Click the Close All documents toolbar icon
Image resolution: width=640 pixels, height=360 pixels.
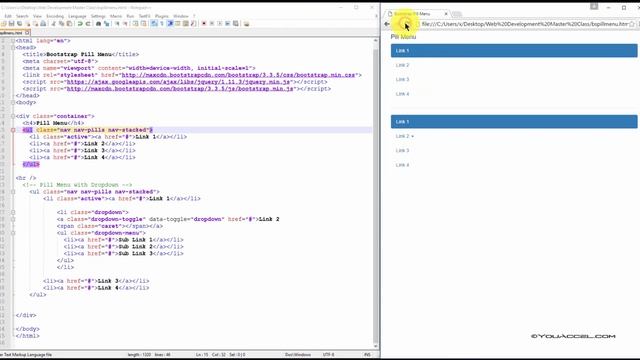(35, 24)
